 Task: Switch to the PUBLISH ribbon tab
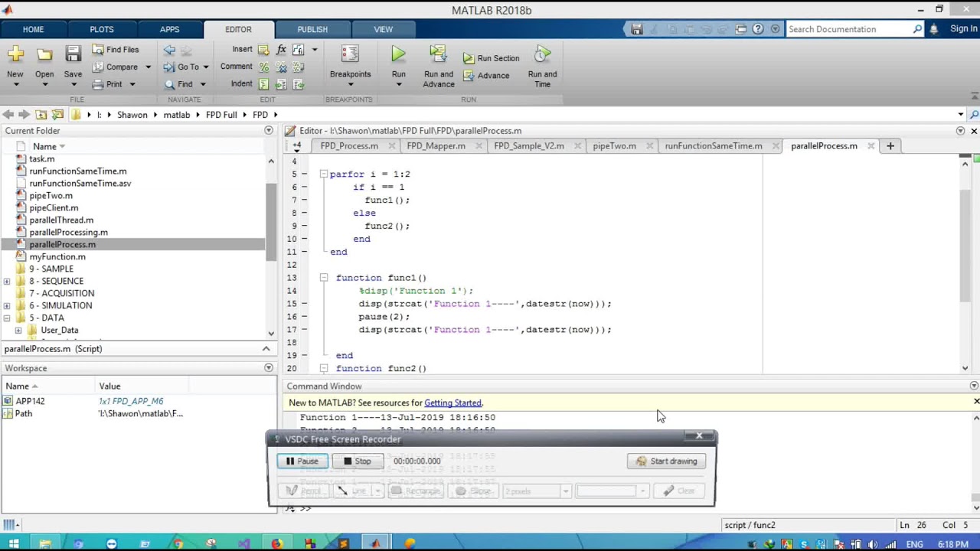[x=312, y=29]
